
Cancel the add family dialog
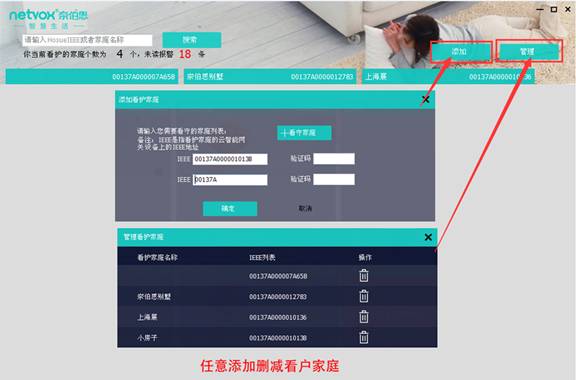click(x=305, y=208)
